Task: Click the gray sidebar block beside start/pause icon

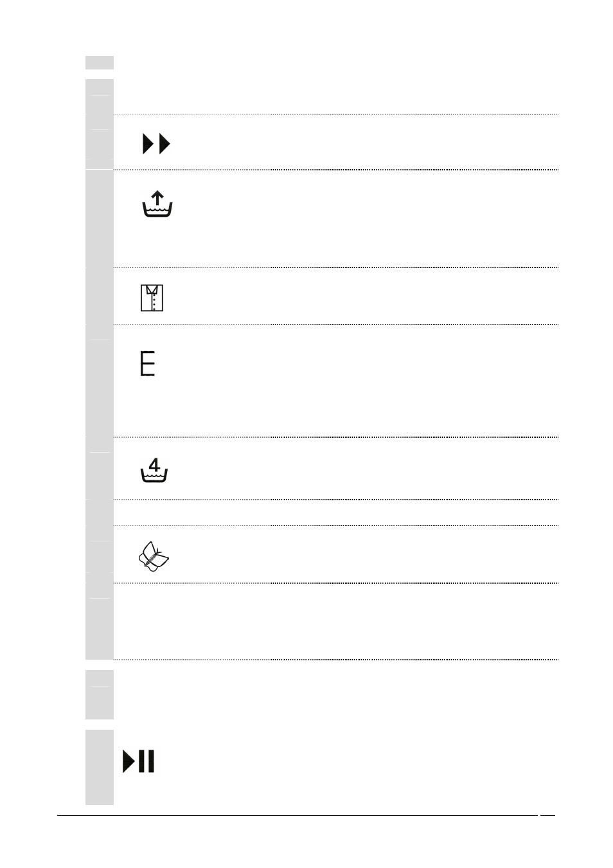Action: (x=100, y=767)
